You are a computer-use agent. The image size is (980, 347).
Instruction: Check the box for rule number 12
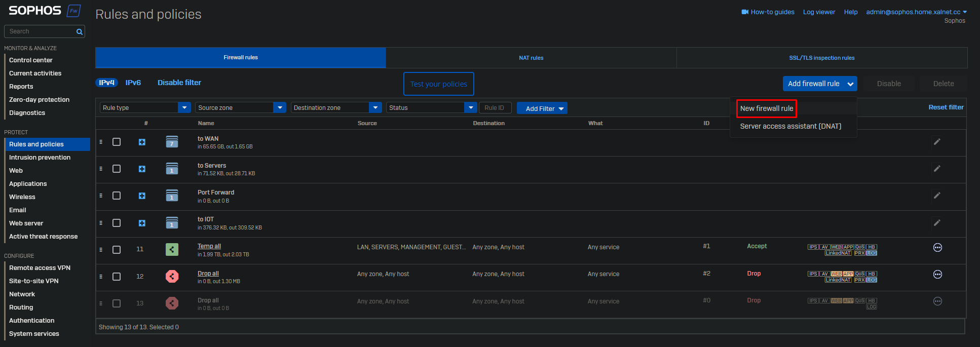(117, 277)
